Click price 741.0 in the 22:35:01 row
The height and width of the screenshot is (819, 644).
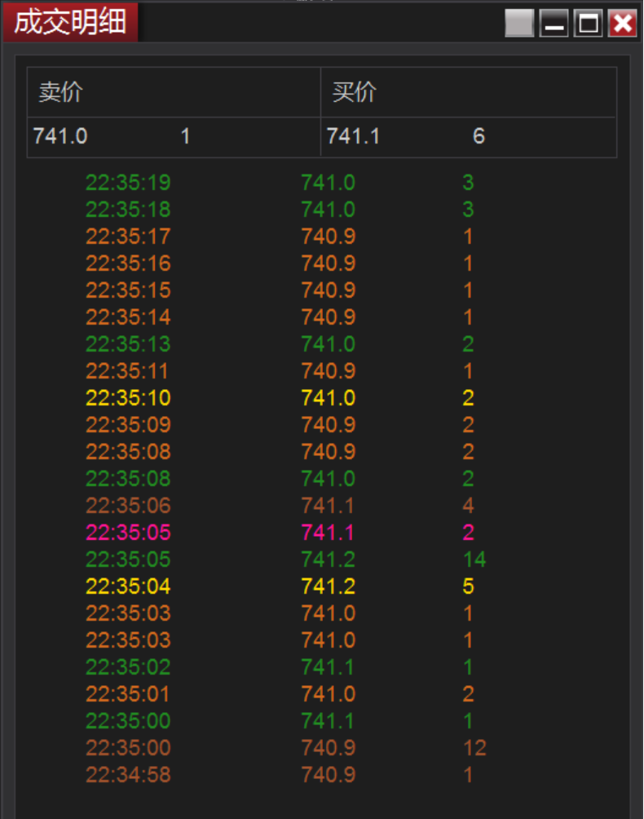coord(329,693)
